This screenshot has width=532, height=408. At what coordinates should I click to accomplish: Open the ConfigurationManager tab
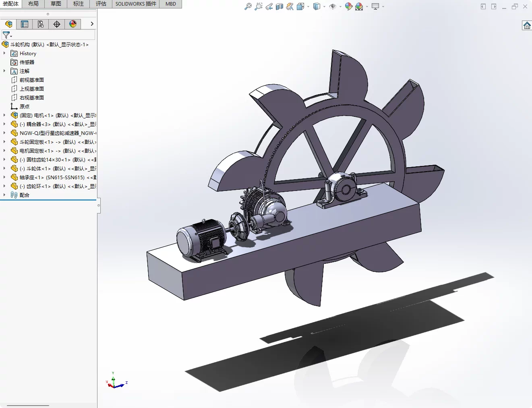tap(41, 24)
